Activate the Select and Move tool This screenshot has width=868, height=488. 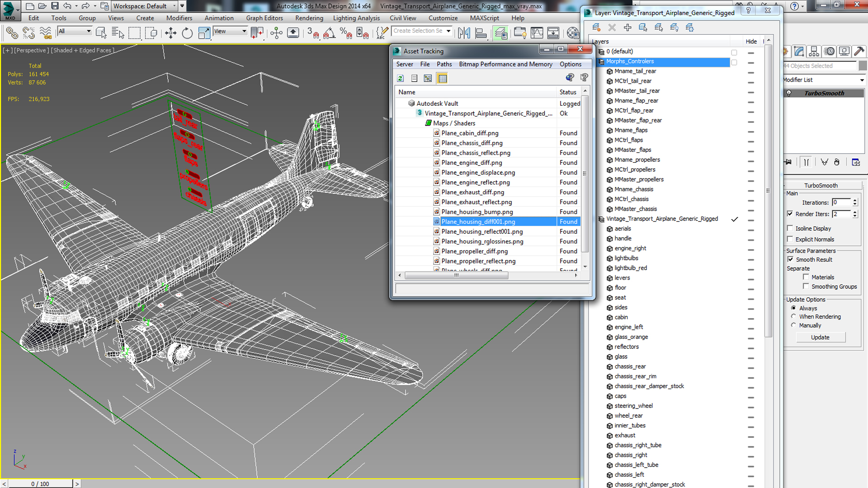pyautogui.click(x=170, y=33)
